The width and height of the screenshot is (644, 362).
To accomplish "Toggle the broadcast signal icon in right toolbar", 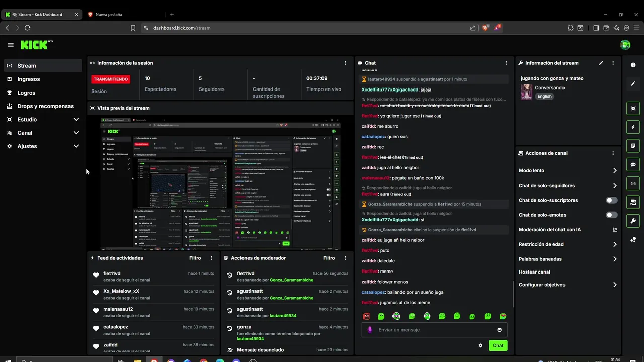I will pos(633,184).
